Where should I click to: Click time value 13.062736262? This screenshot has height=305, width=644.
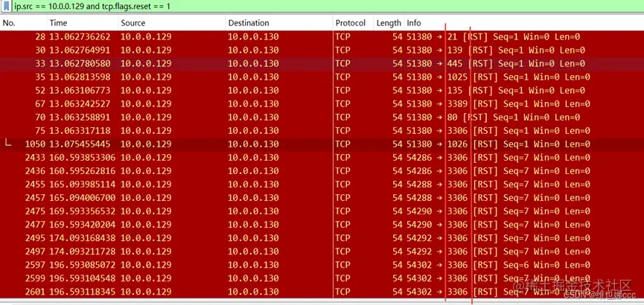[x=80, y=37]
